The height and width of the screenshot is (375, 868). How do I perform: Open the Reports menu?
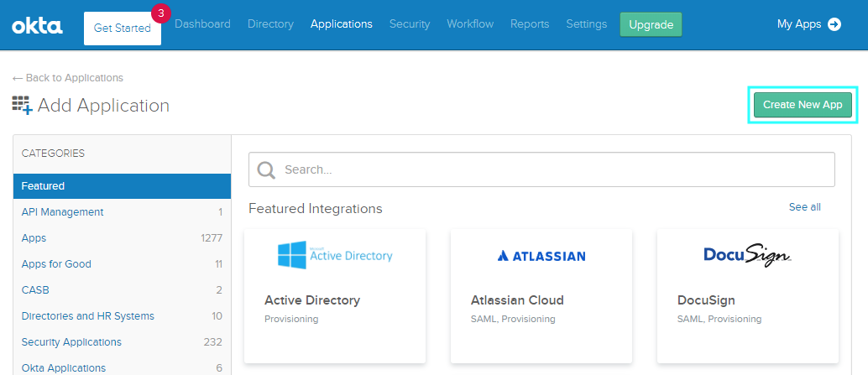[x=530, y=24]
